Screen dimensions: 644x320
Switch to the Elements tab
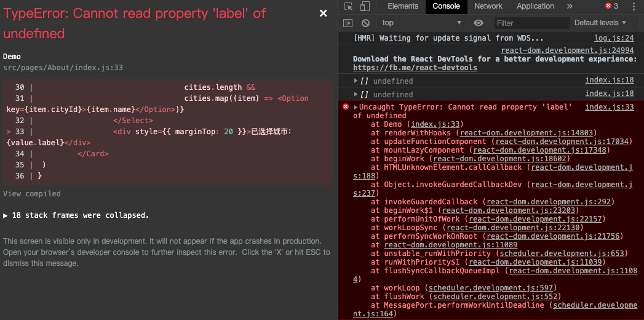[x=403, y=6]
